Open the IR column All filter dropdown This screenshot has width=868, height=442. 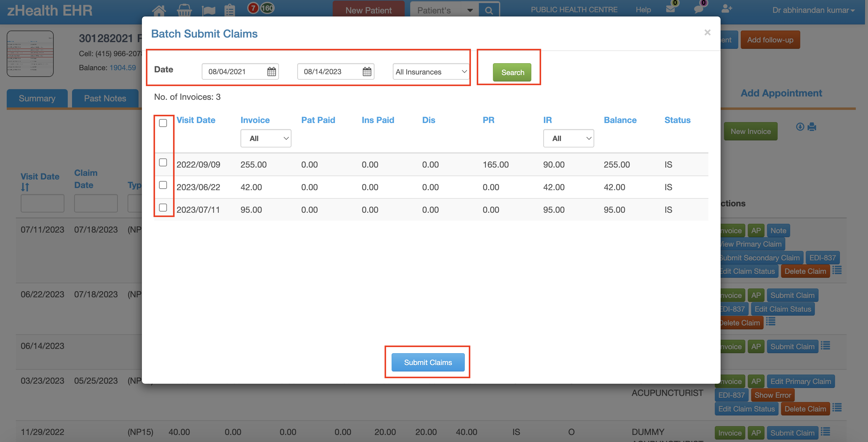click(569, 139)
